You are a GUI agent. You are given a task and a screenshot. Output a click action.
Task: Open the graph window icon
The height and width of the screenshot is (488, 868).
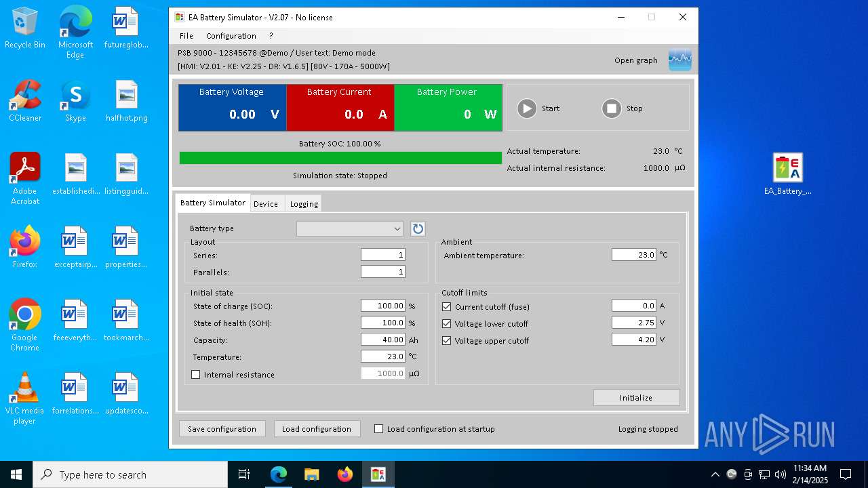(679, 60)
